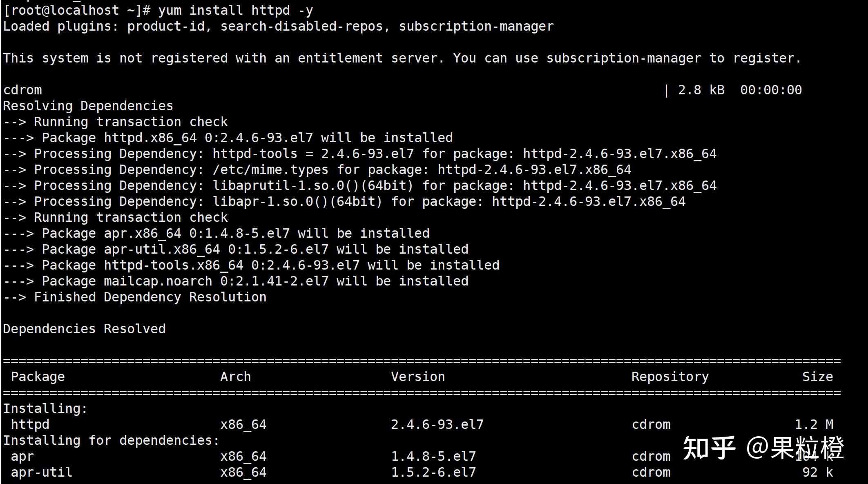This screenshot has height=484, width=868.
Task: Click the 'Loaded plugins' line
Action: (279, 27)
